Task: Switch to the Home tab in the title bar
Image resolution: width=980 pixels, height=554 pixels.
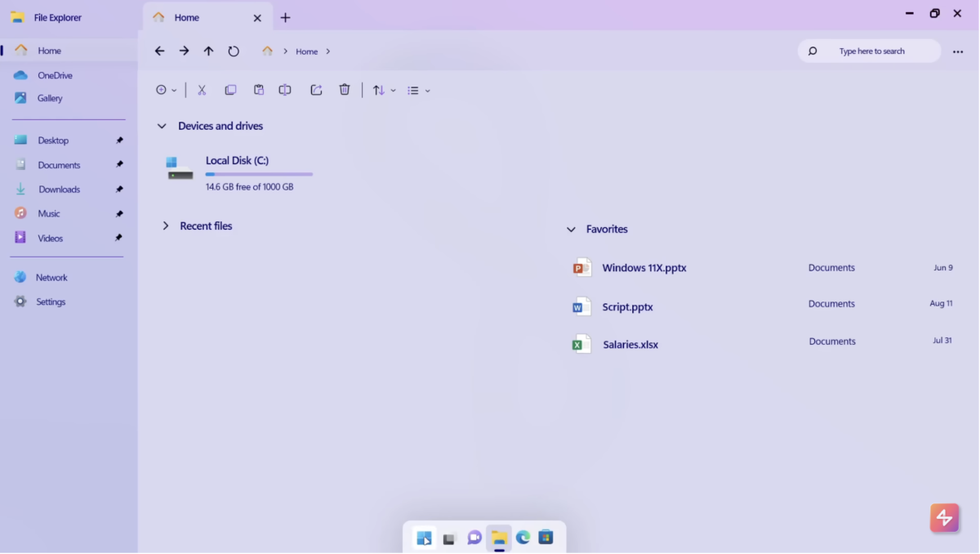Action: tap(186, 17)
